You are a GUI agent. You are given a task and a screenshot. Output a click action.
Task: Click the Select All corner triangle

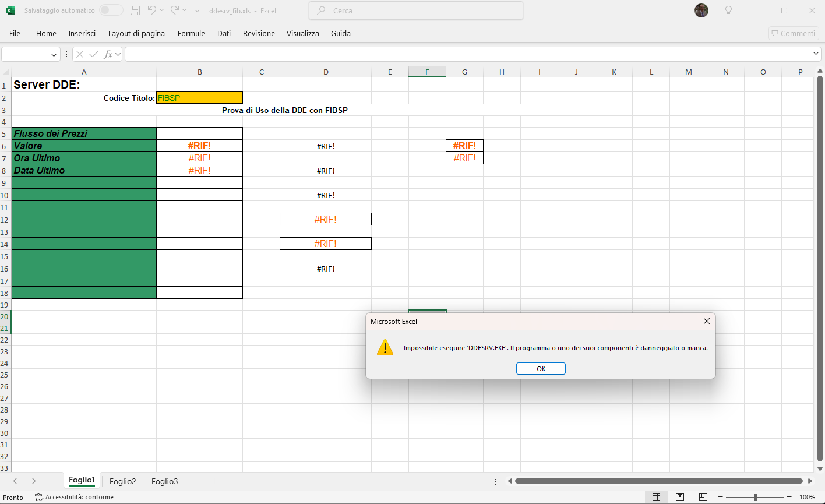point(6,72)
